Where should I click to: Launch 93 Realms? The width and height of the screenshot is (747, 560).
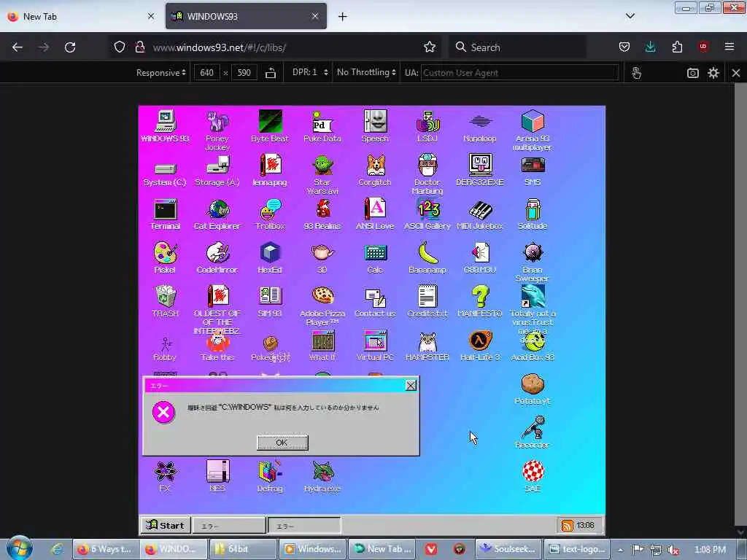click(x=322, y=214)
